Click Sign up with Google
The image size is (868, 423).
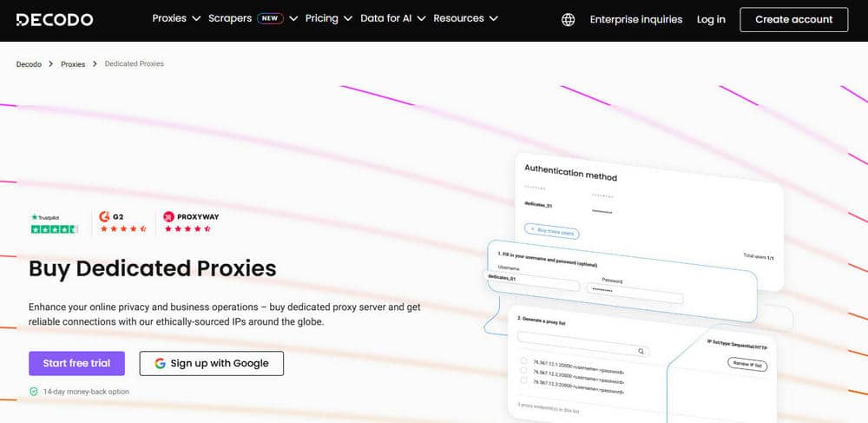[x=212, y=363]
